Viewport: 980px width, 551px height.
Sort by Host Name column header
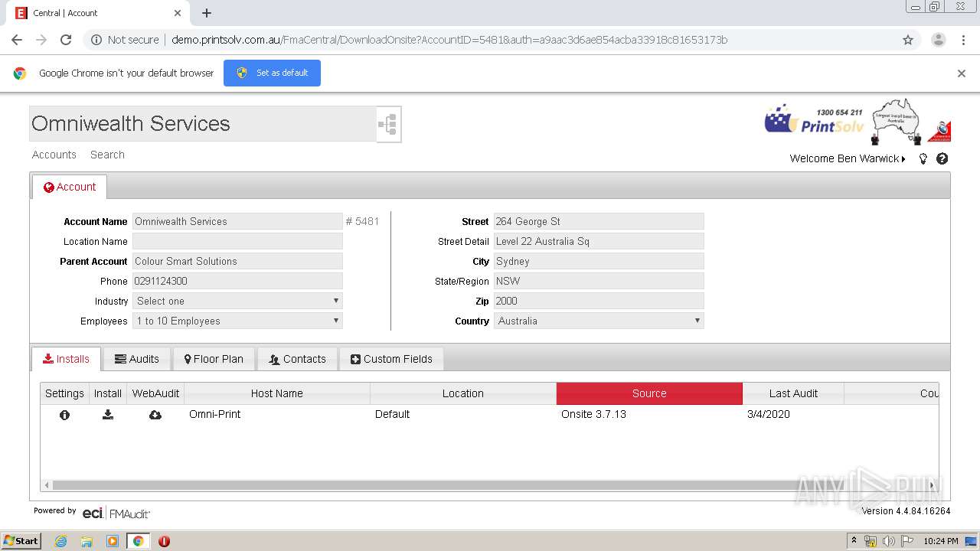tap(277, 393)
